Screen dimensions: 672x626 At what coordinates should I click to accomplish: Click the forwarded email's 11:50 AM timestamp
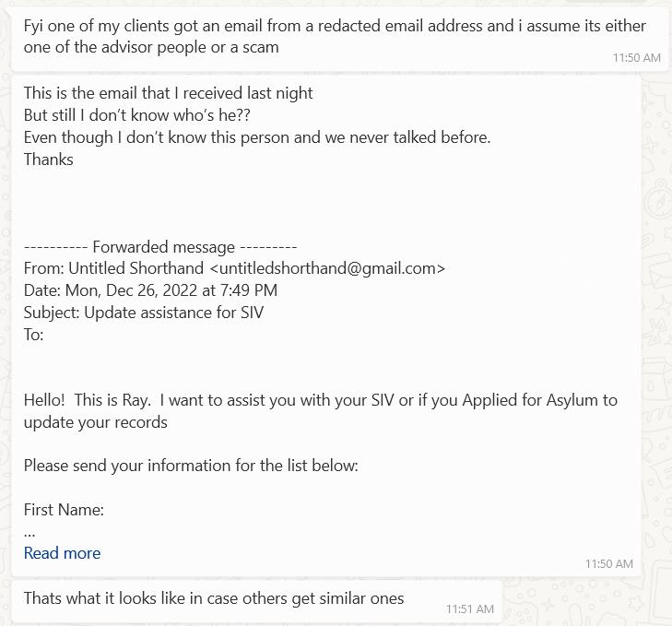[x=608, y=563]
